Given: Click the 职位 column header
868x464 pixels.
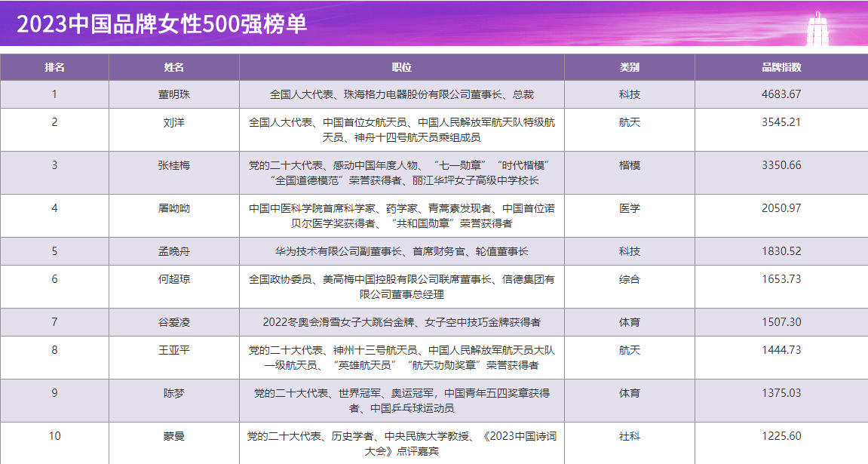Looking at the screenshot, I should click(401, 67).
